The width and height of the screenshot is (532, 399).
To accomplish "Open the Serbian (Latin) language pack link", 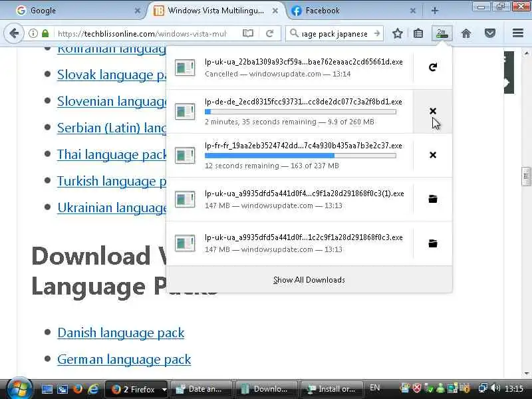I will (112, 128).
